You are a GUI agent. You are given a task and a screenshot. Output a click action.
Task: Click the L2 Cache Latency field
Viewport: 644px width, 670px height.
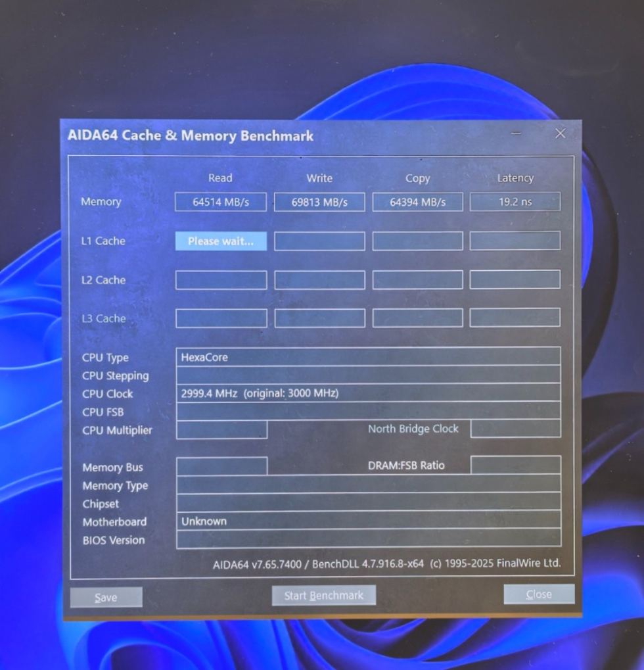(515, 279)
